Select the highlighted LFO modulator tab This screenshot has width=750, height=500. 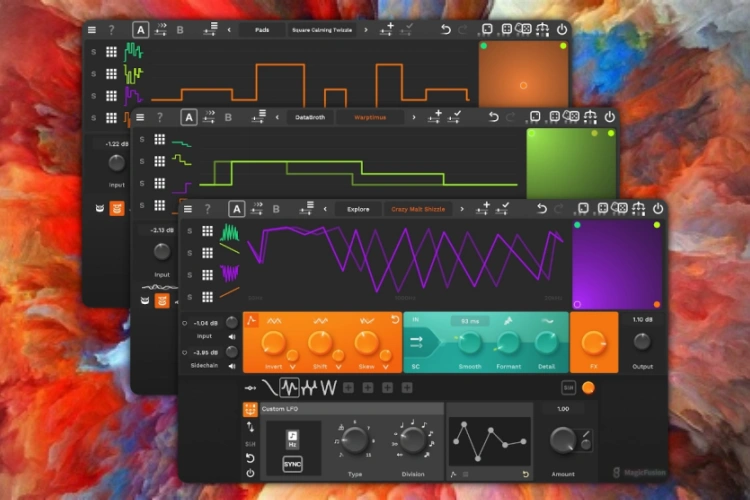pos(289,388)
